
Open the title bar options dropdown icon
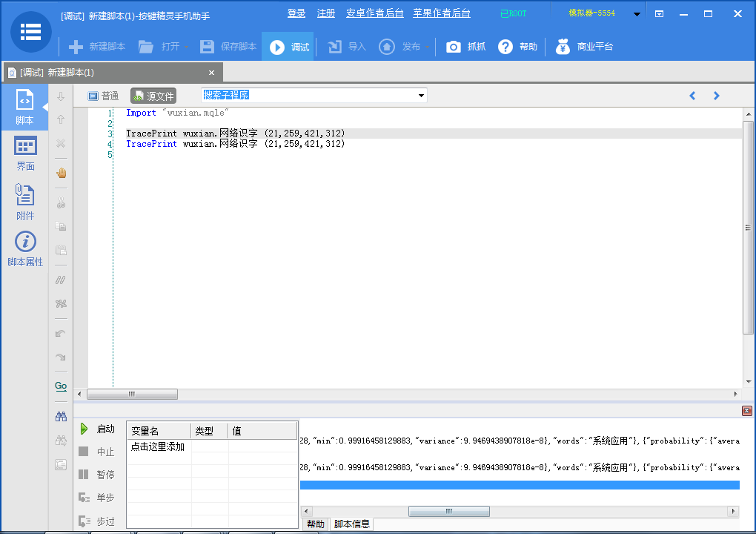pos(659,14)
